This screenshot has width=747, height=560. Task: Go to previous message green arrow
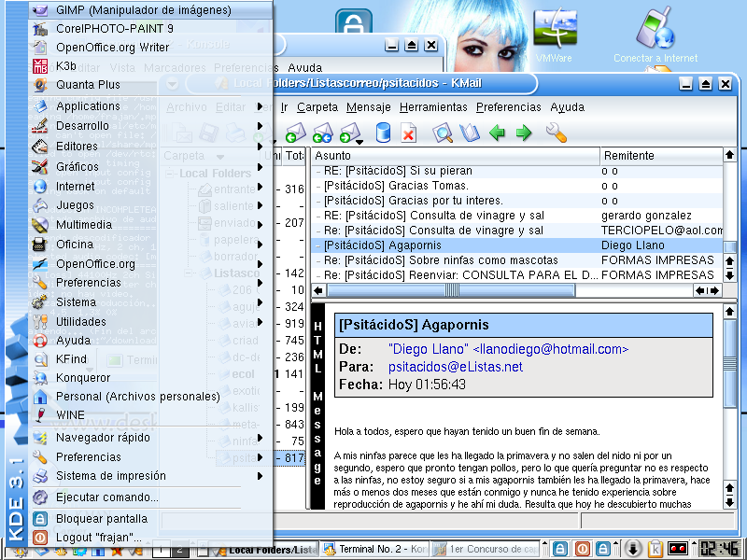[x=497, y=133]
